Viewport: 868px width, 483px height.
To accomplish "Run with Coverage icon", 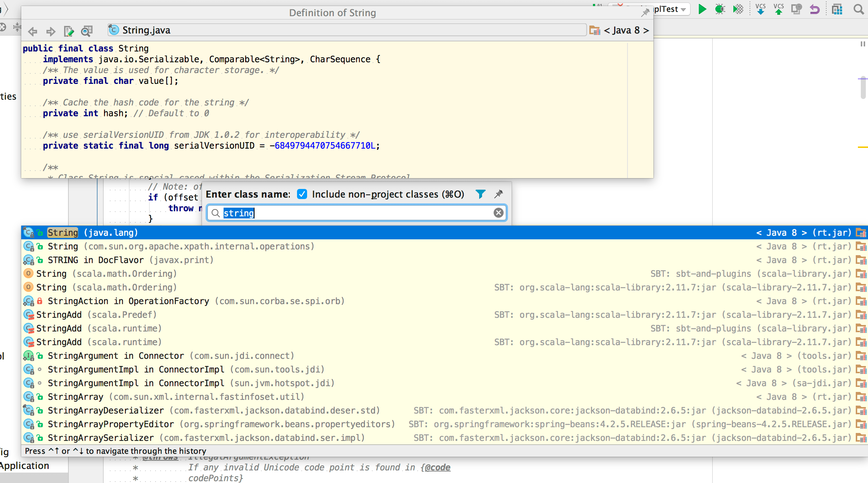I will [738, 9].
